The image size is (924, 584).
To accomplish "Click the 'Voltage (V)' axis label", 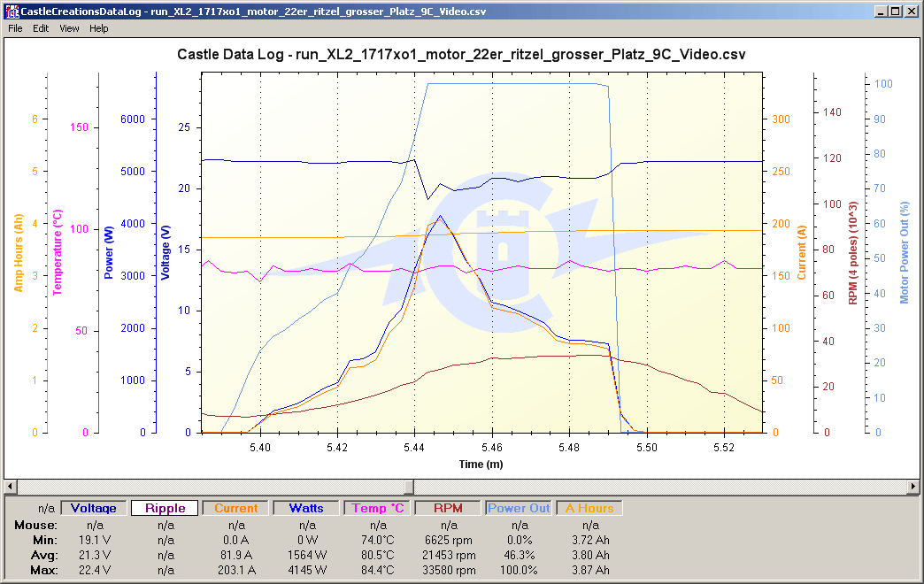I will pyautogui.click(x=165, y=252).
